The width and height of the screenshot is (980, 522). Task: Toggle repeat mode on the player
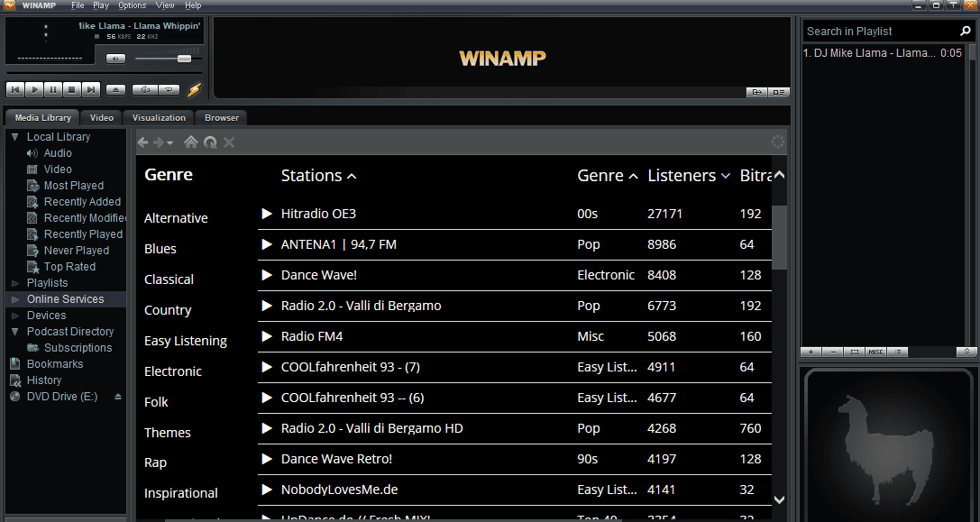(x=169, y=90)
